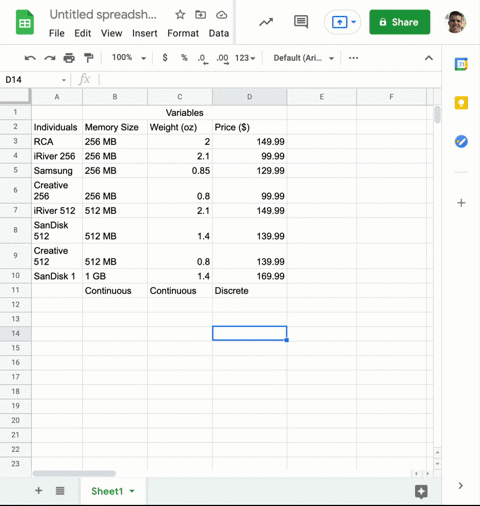The height and width of the screenshot is (506, 480).
Task: Click the vertical scrollbar thumb
Action: coord(437,114)
